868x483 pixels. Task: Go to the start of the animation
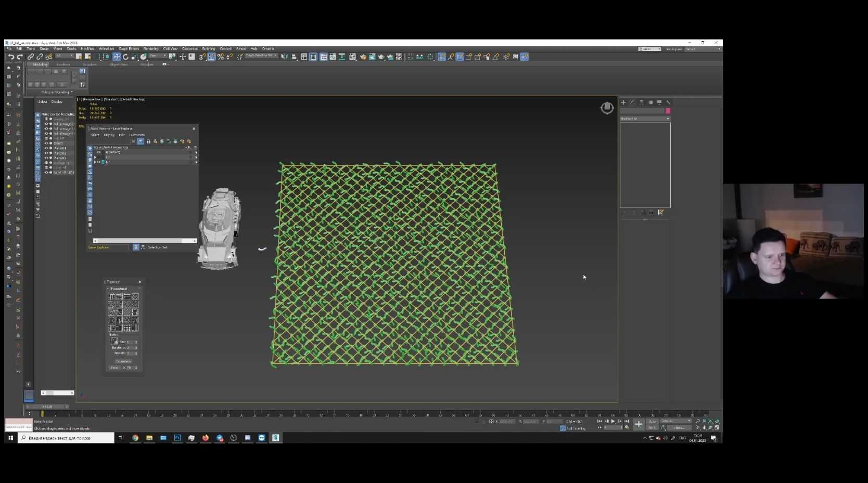click(x=599, y=421)
